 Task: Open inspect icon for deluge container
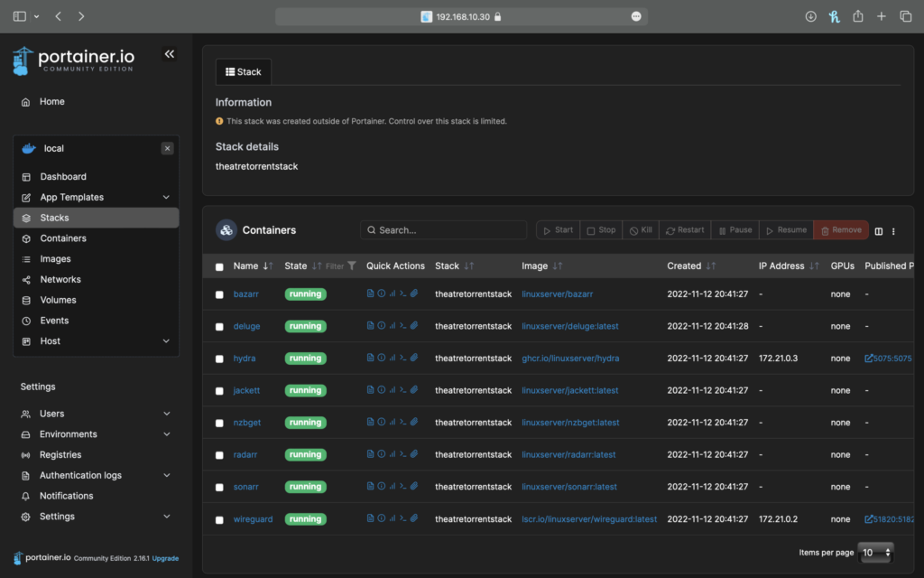[382, 325]
